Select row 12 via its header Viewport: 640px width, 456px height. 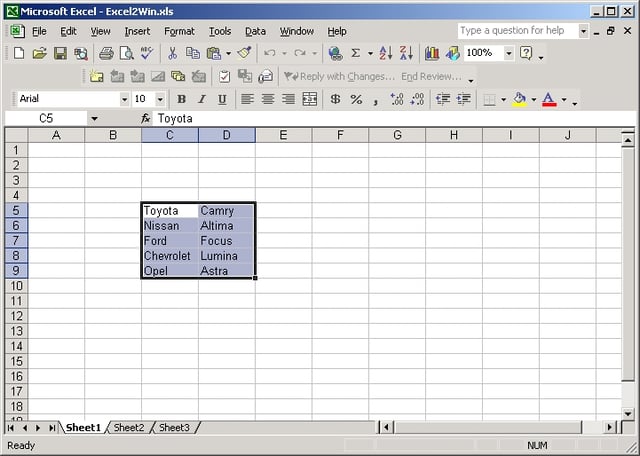[x=16, y=316]
